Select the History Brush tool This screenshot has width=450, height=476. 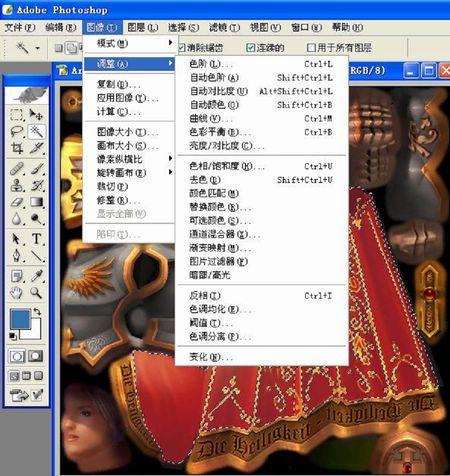(36, 185)
